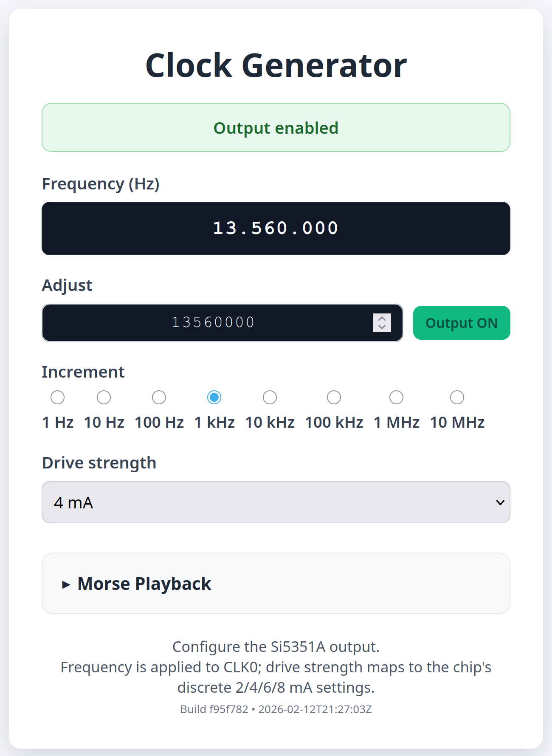The height and width of the screenshot is (756, 552).
Task: Select the 1 Hz increment radio button
Action: pos(58,398)
